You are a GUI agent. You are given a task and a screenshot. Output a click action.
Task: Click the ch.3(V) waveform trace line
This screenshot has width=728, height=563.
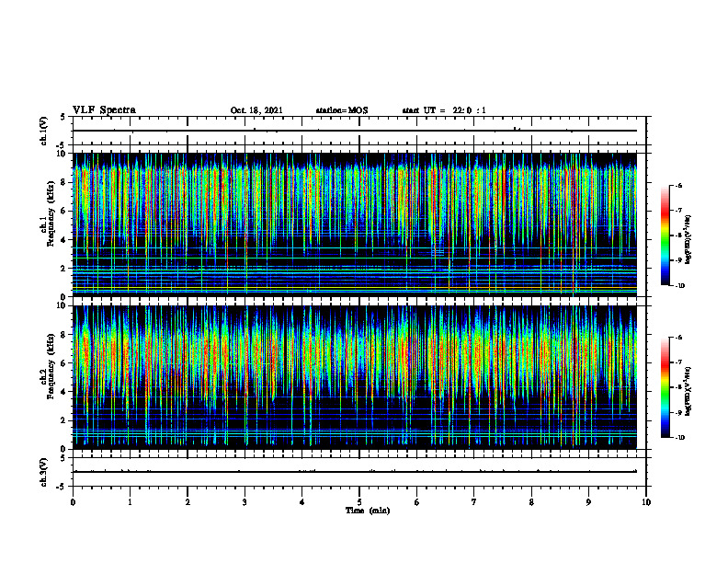click(355, 472)
